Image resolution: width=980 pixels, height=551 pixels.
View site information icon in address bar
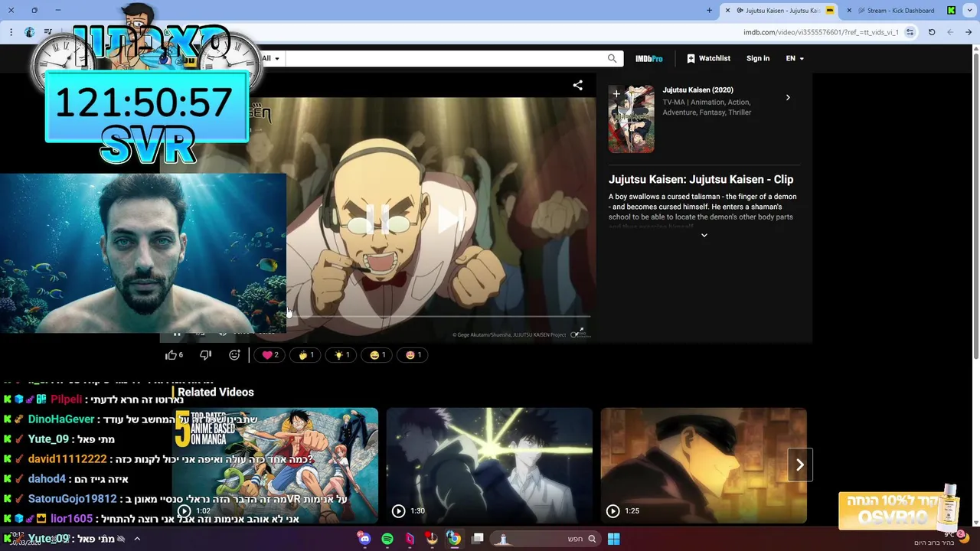point(910,32)
